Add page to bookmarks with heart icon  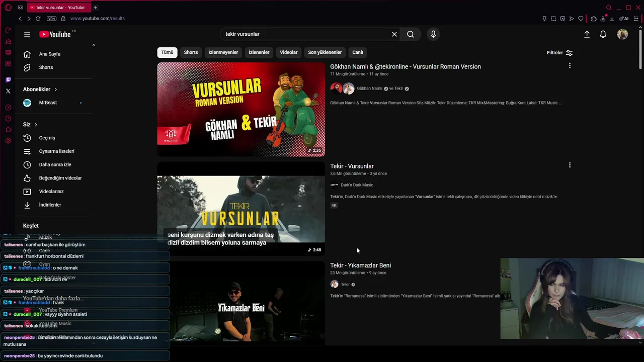tap(581, 19)
